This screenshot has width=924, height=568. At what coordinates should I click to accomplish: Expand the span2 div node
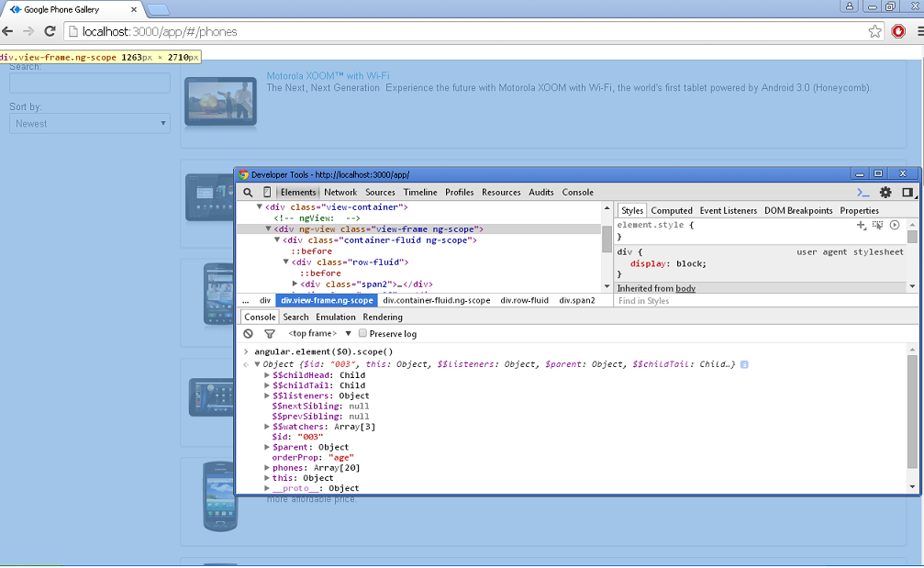(295, 284)
